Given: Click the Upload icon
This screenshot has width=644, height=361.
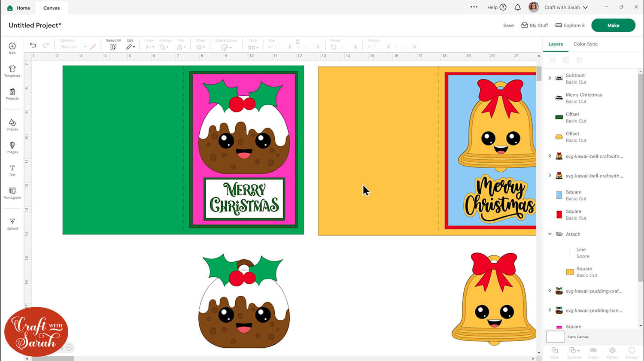Looking at the screenshot, I should click(12, 224).
